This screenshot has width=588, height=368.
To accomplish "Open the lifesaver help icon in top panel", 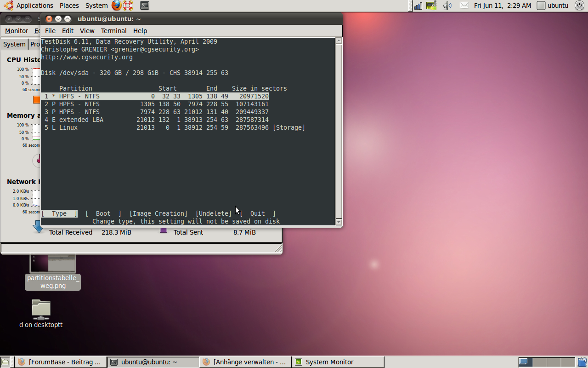I will tap(128, 6).
